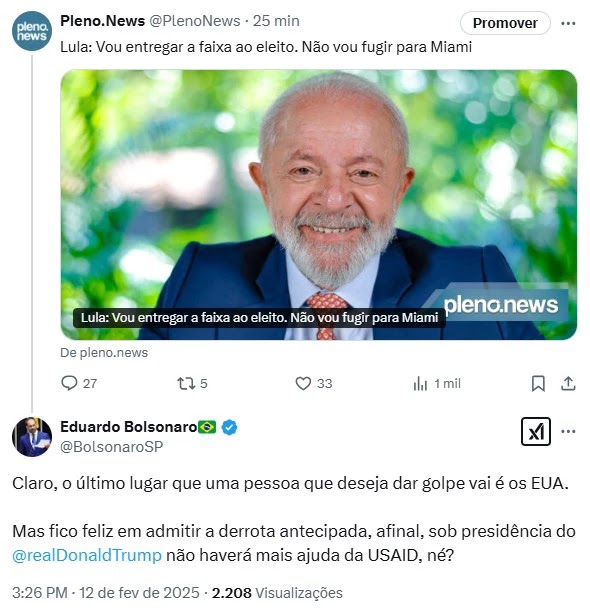
Task: Click the verified blue badge icon
Action: [229, 427]
